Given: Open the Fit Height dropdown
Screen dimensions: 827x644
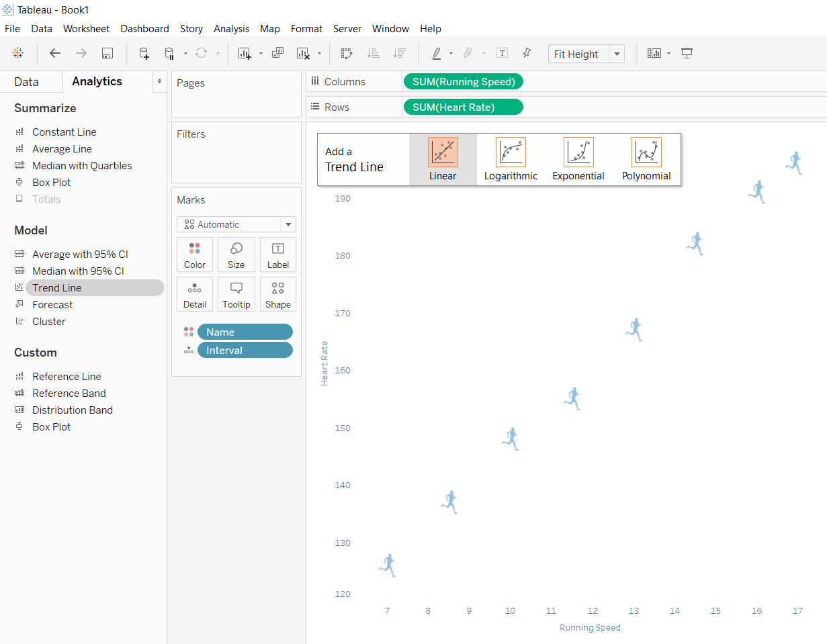Looking at the screenshot, I should (616, 54).
